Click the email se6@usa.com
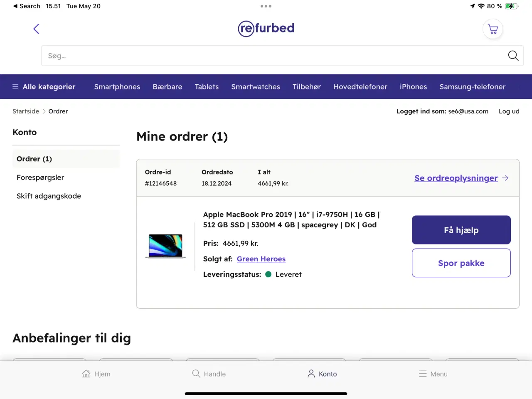The width and height of the screenshot is (532, 399). point(468,111)
